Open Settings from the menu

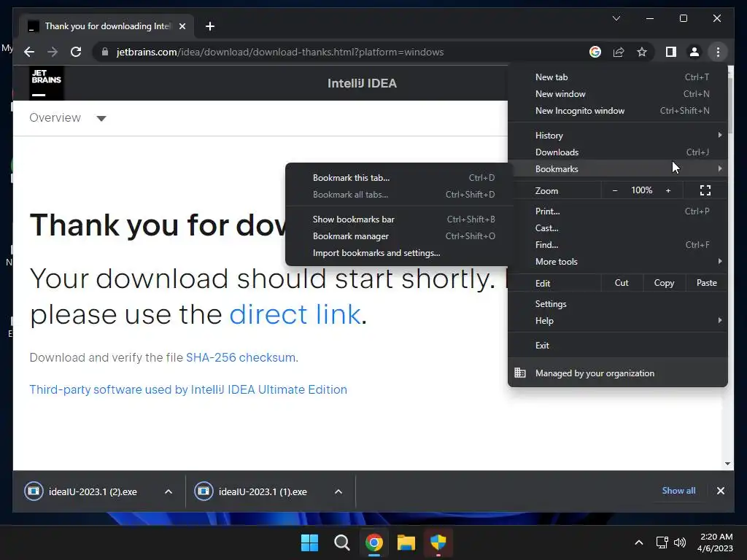(x=617, y=304)
